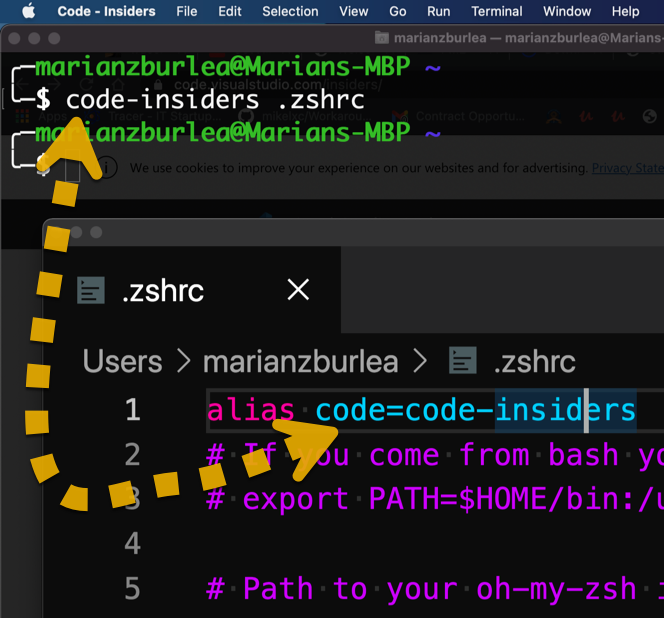
Task: Open the Selection menu
Action: [x=290, y=11]
